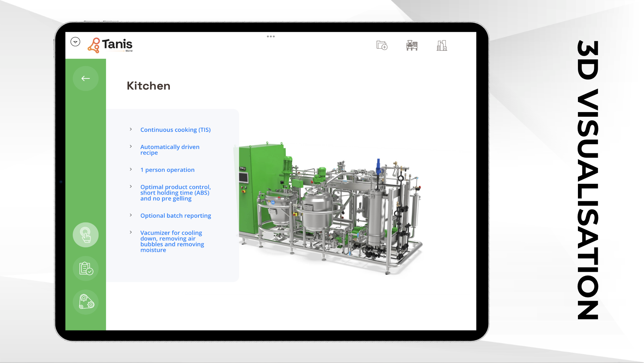644x363 pixels.
Task: Expand chevron beside Continuous cooking (TIS)
Action: tap(131, 129)
